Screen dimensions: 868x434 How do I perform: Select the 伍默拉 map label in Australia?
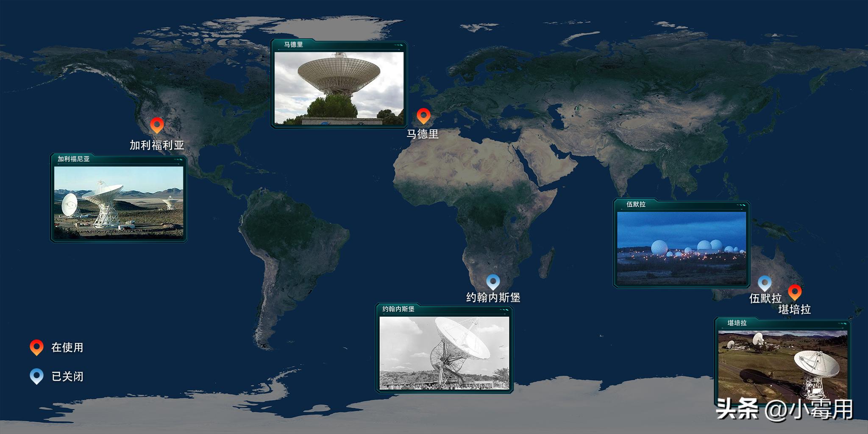765,298
